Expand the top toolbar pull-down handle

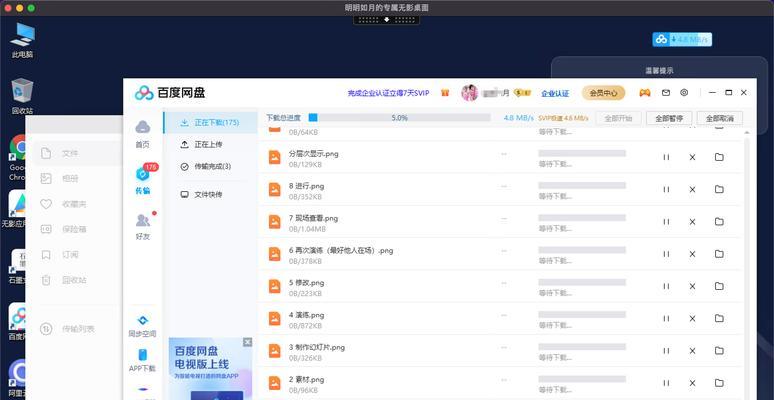387,20
